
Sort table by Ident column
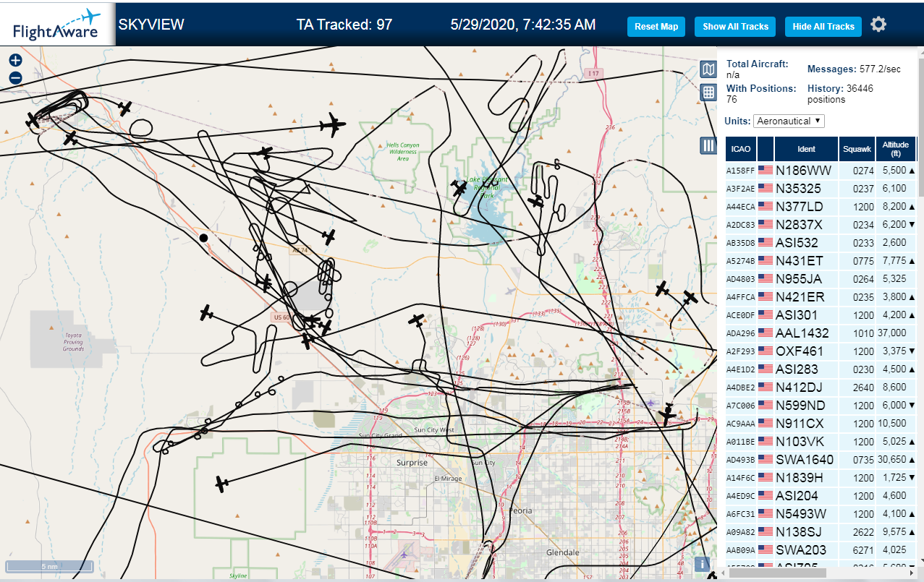806,149
